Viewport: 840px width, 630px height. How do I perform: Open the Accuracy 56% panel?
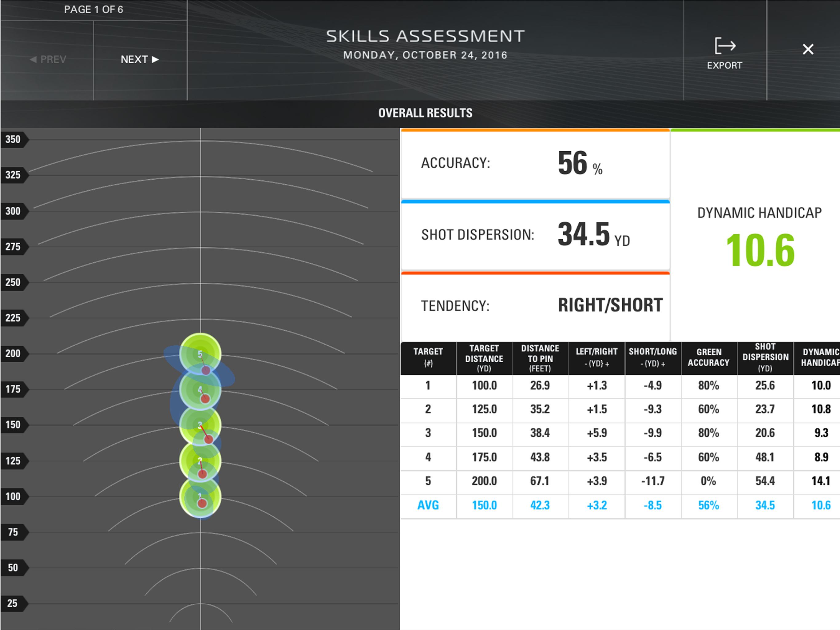(535, 163)
